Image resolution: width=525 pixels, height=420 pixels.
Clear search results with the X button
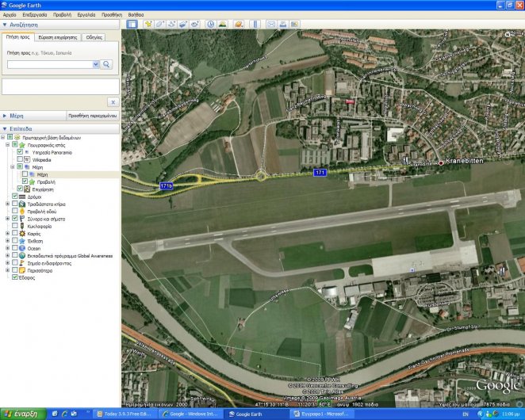coord(113,102)
